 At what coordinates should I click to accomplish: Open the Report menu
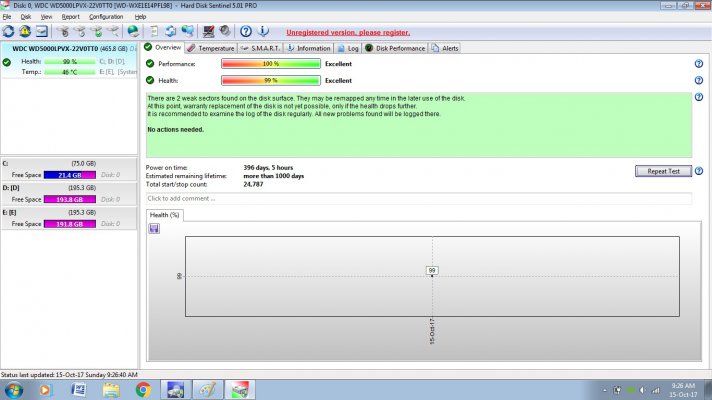(70, 17)
